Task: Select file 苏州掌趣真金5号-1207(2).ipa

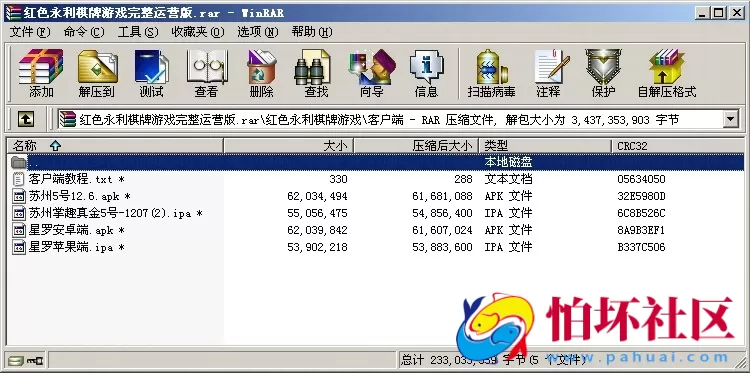Action: (x=115, y=213)
